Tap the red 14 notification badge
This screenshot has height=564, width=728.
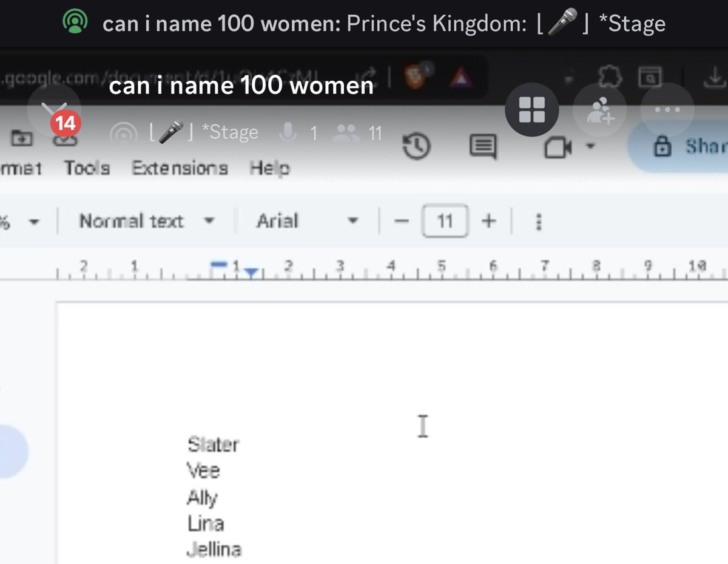coord(66,124)
